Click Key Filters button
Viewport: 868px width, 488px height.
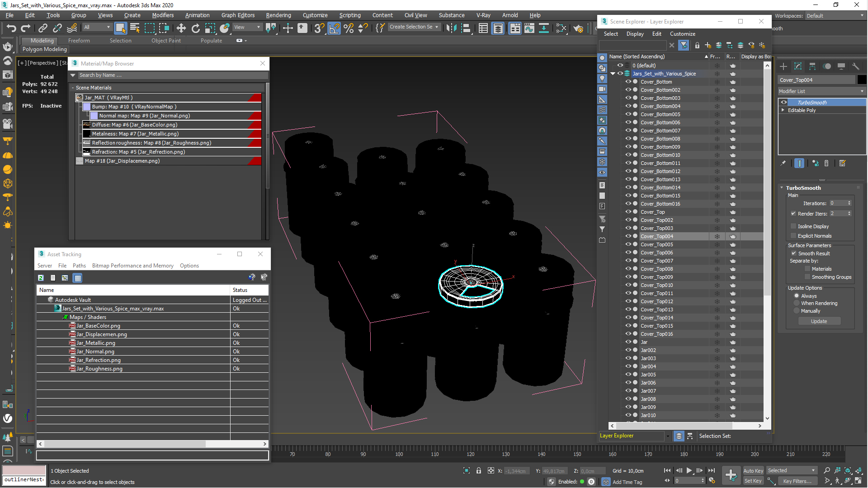pos(797,481)
